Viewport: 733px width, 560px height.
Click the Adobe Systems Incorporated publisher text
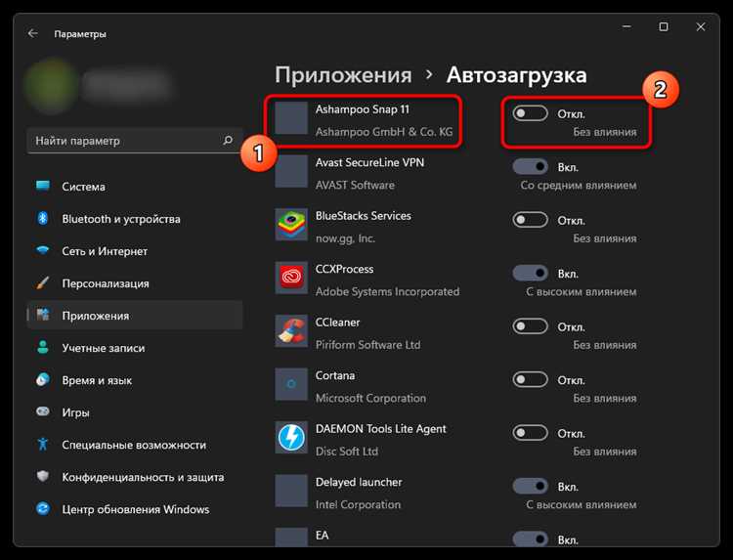(x=388, y=291)
